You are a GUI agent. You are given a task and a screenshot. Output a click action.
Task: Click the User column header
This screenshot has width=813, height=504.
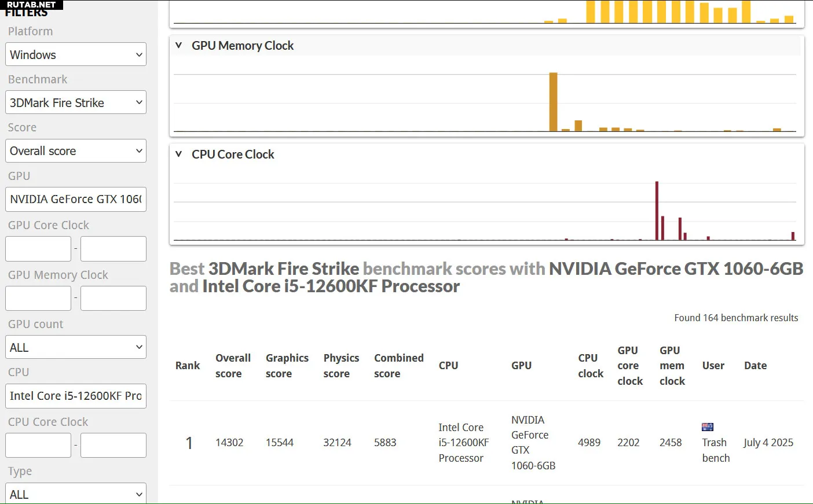pyautogui.click(x=713, y=366)
